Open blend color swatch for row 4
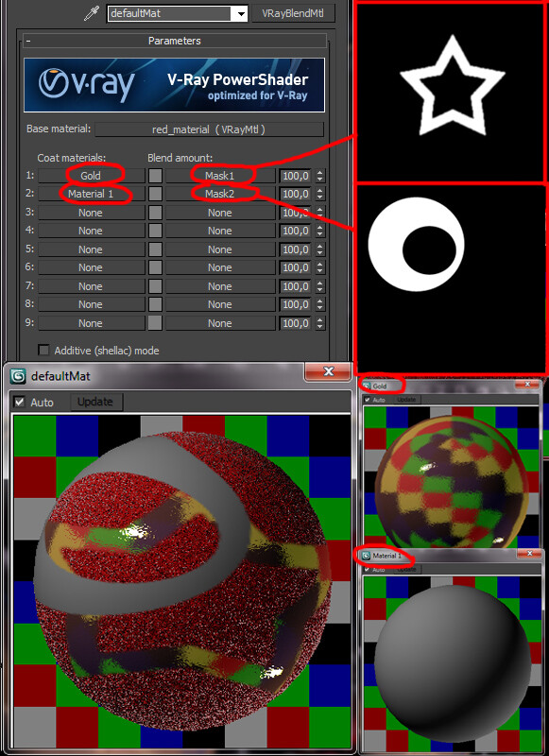The image size is (549, 756). point(155,231)
